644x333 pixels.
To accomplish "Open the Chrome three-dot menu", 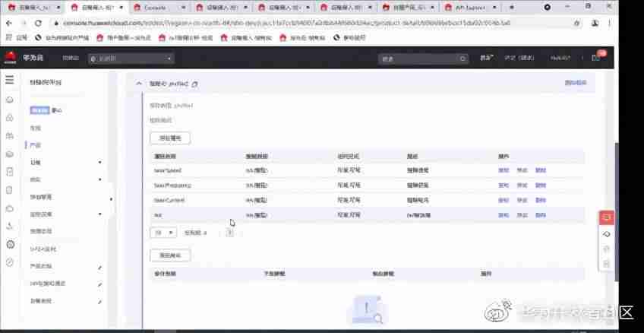I will click(x=611, y=24).
